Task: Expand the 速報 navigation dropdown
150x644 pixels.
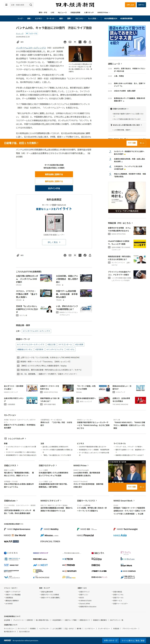Action: 30,18
